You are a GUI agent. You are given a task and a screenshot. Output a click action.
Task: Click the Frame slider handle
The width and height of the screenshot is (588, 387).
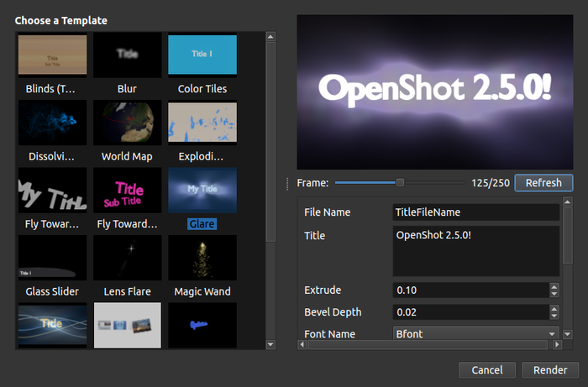click(400, 182)
